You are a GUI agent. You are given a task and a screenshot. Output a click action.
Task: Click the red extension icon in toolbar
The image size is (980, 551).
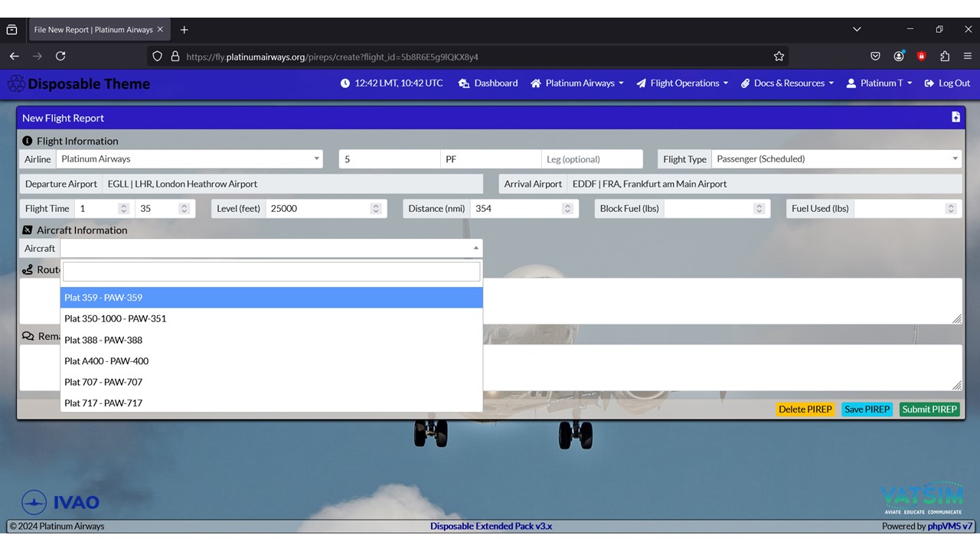[922, 56]
